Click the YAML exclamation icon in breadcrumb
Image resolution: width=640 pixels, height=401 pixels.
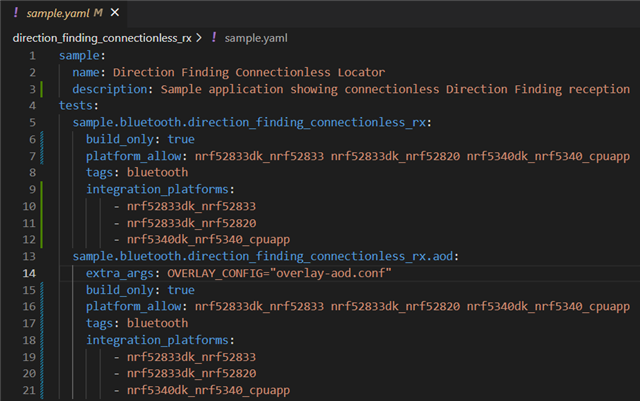click(x=214, y=38)
